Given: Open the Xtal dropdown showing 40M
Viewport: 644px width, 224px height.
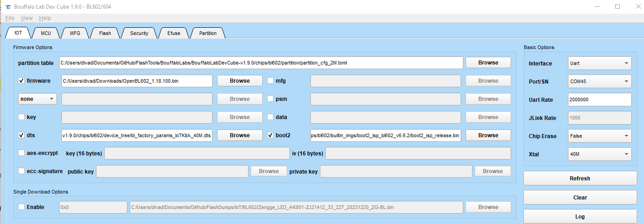Looking at the screenshot, I should pos(599,154).
